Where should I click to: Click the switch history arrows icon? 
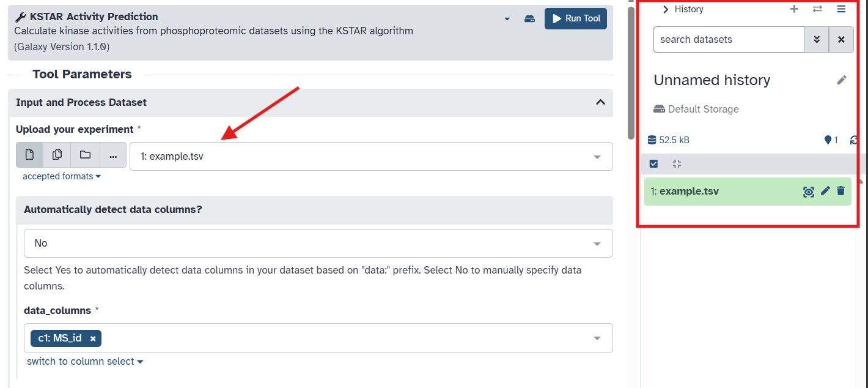pos(817,9)
